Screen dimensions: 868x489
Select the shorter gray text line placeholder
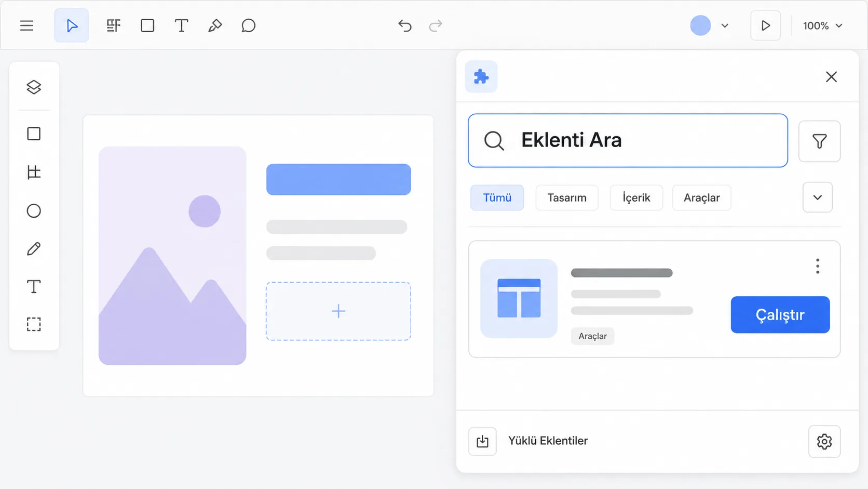click(x=321, y=253)
